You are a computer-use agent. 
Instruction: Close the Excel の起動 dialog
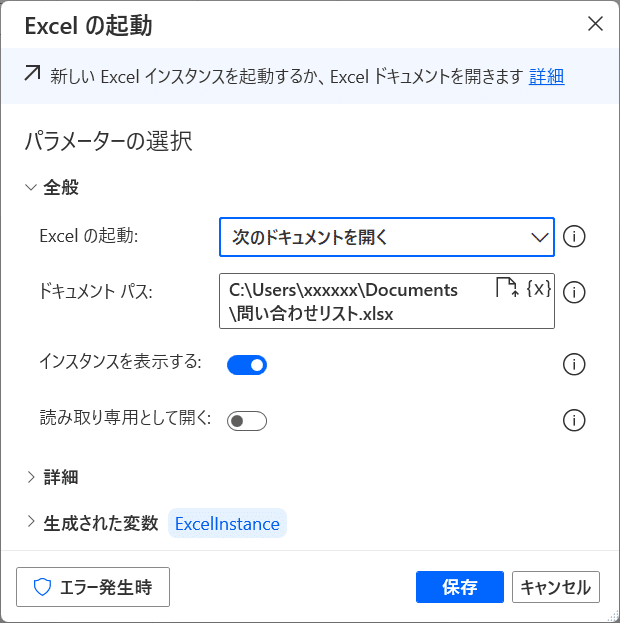[595, 24]
